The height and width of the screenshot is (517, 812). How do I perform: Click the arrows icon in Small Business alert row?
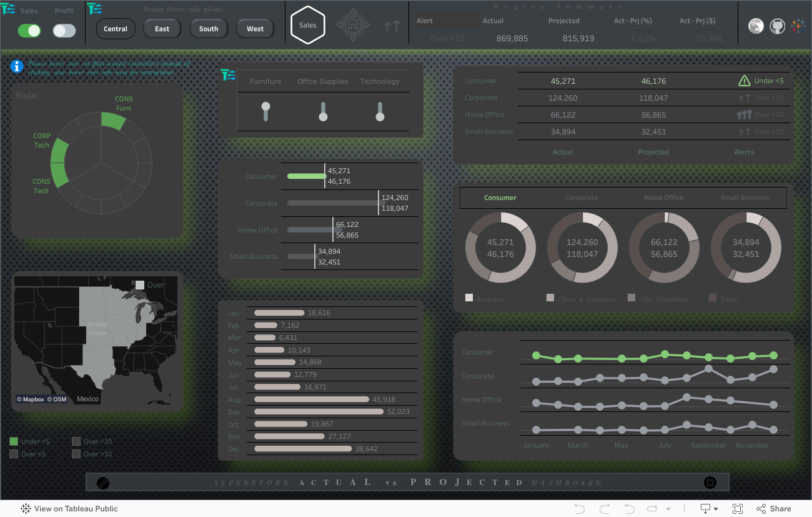pyautogui.click(x=744, y=131)
